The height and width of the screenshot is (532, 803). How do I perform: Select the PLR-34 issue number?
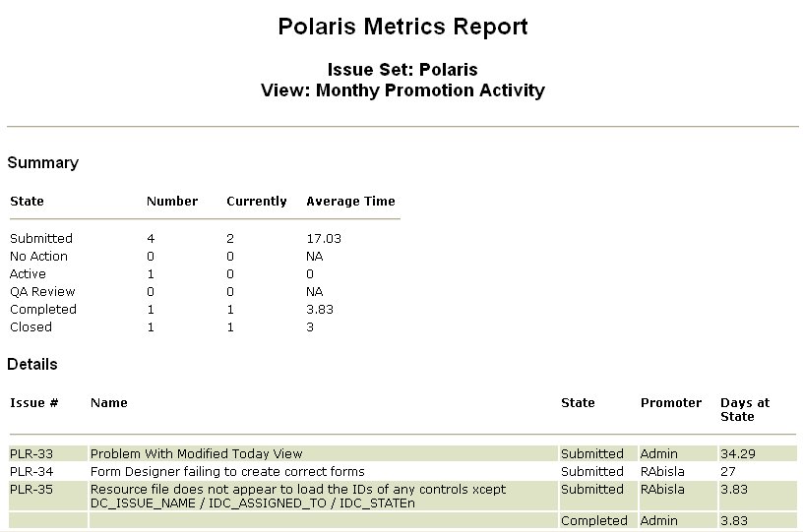(31, 471)
